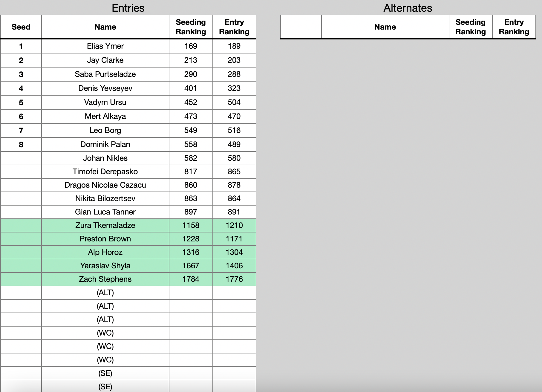Click Yaraslav Shyla's seeding ranking 1667

click(191, 266)
